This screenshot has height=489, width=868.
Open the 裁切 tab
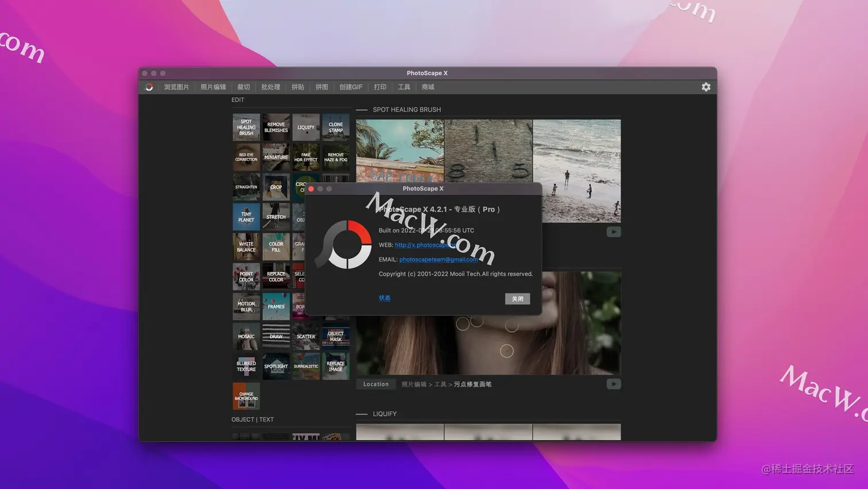coord(243,87)
